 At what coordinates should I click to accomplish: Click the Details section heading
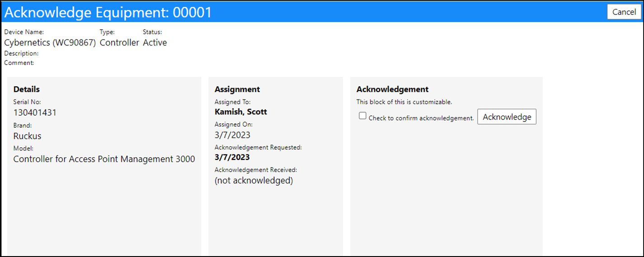27,89
